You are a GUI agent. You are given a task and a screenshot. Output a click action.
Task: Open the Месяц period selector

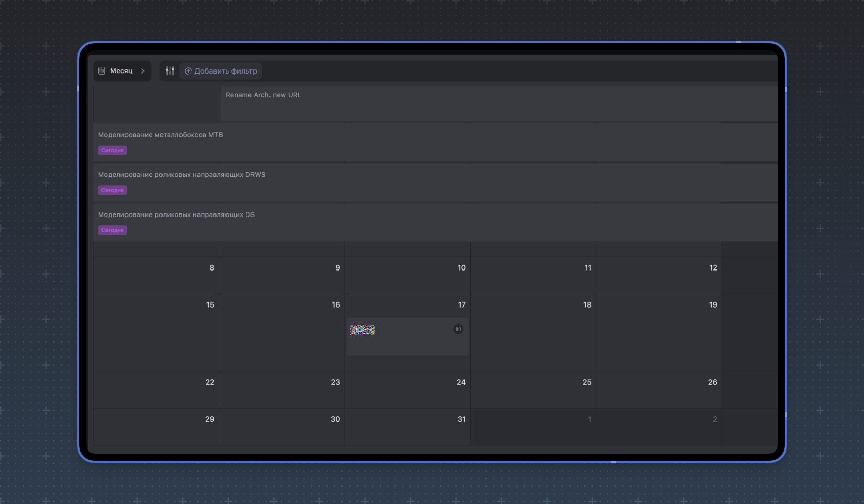coord(121,71)
